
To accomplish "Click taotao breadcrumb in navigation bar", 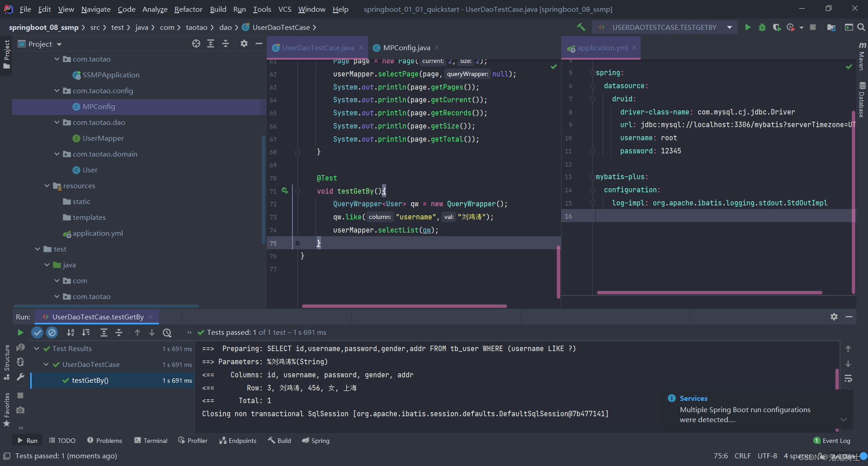I will click(197, 27).
